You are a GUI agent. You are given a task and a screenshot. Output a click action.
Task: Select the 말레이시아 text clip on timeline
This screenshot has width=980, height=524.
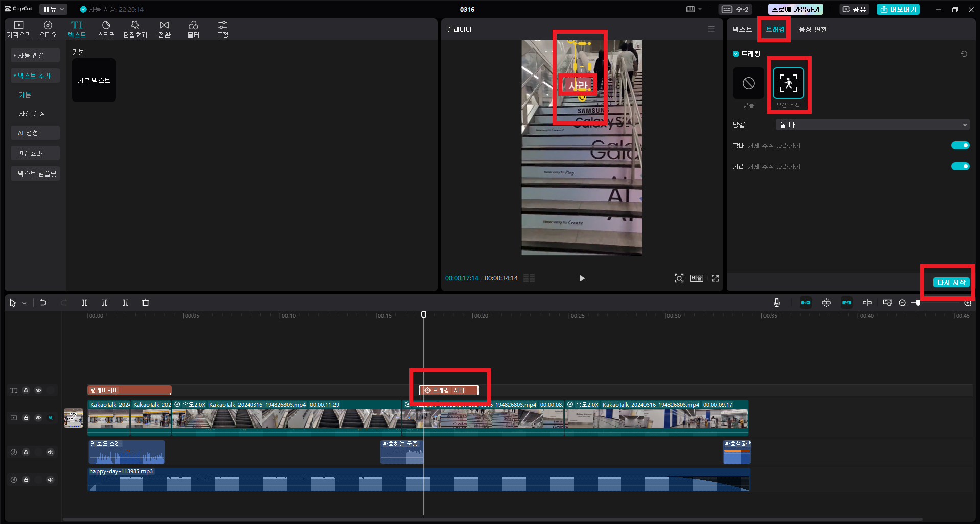pyautogui.click(x=129, y=390)
